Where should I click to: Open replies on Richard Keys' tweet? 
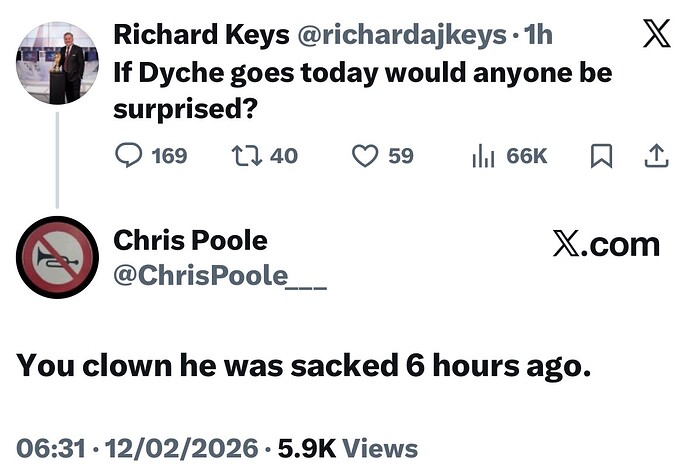point(128,155)
